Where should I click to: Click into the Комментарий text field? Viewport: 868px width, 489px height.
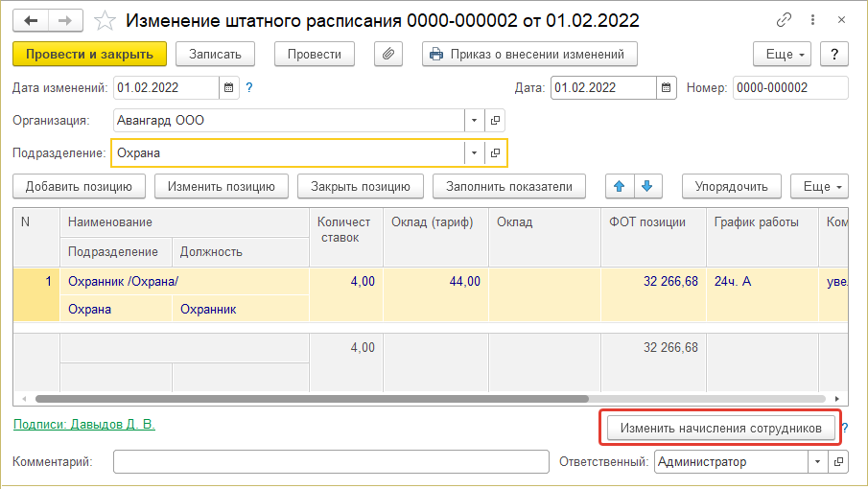[331, 462]
